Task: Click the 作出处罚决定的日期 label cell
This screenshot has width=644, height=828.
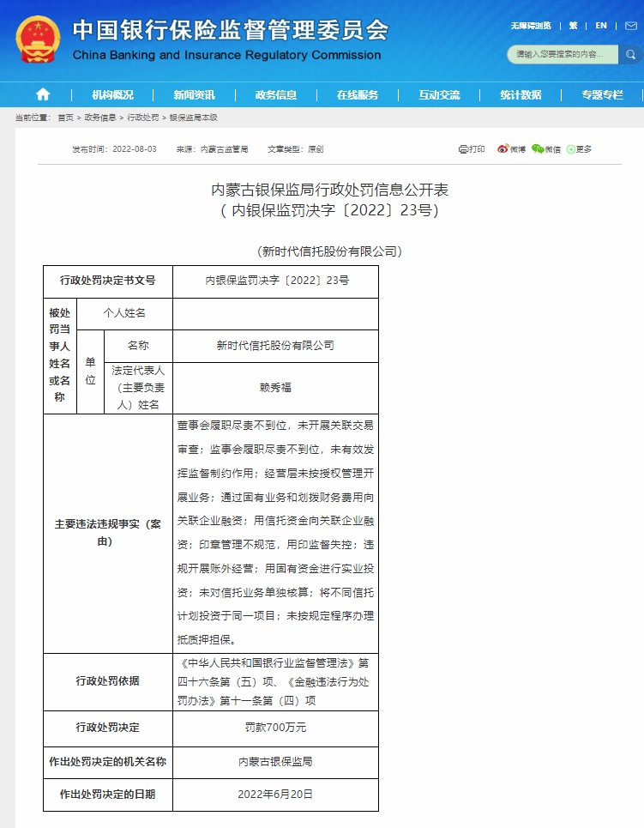Action: tap(108, 795)
